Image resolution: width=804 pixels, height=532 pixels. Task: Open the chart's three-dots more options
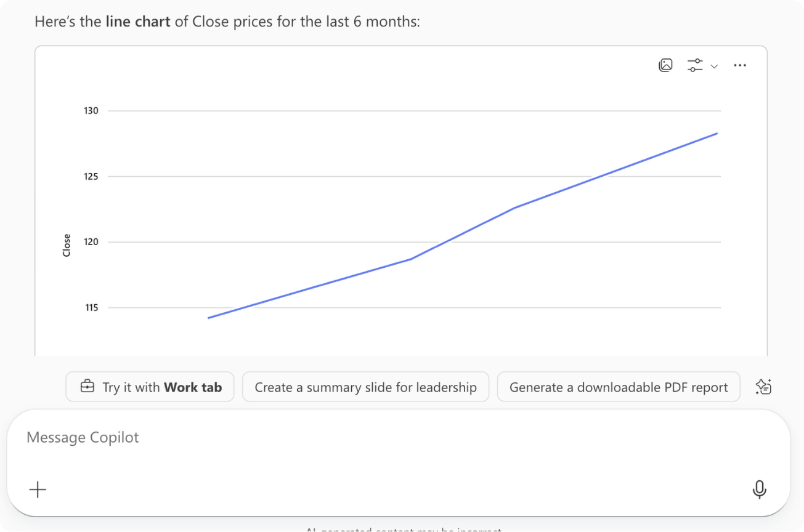coord(740,65)
